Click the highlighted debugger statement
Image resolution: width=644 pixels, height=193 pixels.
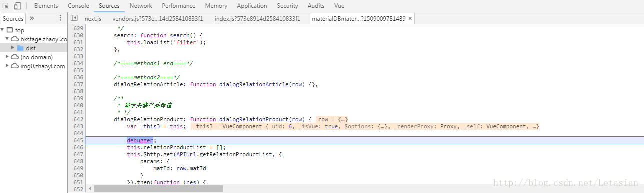[140, 140]
